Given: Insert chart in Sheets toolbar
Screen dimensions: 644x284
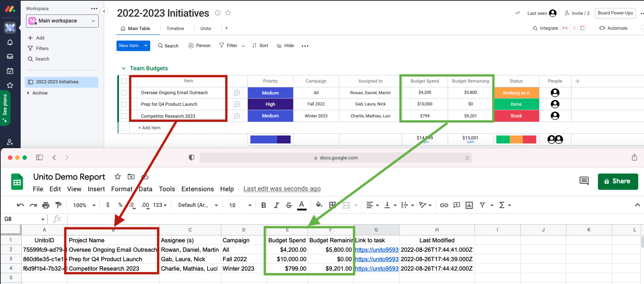Looking at the screenshot, I should [x=469, y=205].
